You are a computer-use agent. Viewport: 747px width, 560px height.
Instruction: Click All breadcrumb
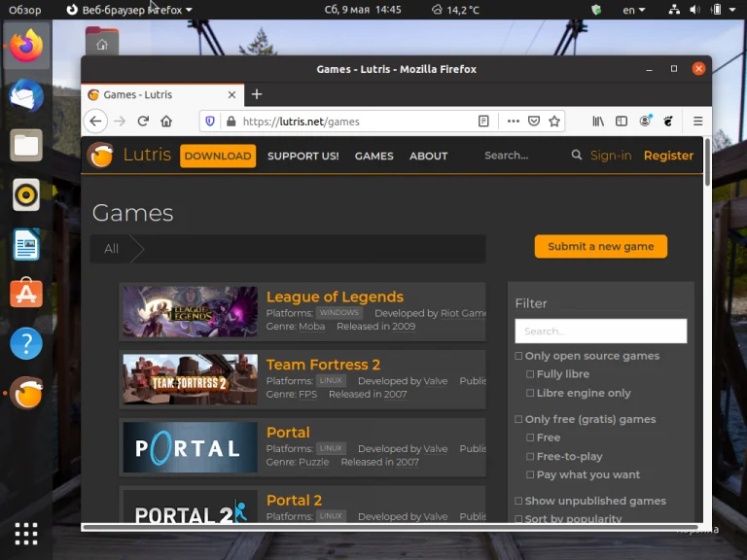click(x=111, y=249)
